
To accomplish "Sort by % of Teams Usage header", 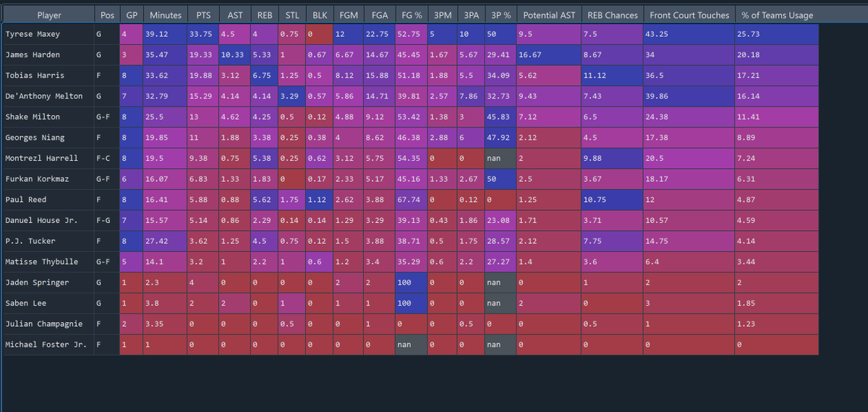I will click(777, 15).
